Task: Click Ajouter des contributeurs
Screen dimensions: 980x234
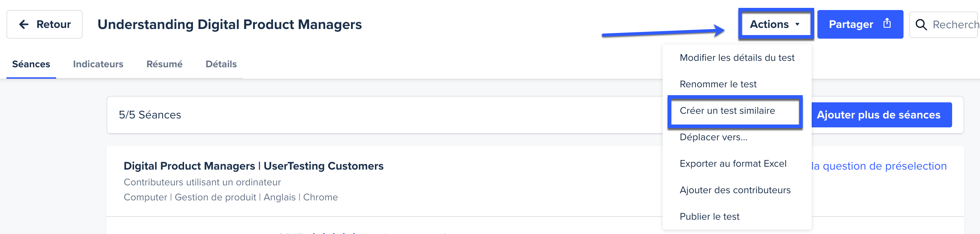Action: point(735,190)
